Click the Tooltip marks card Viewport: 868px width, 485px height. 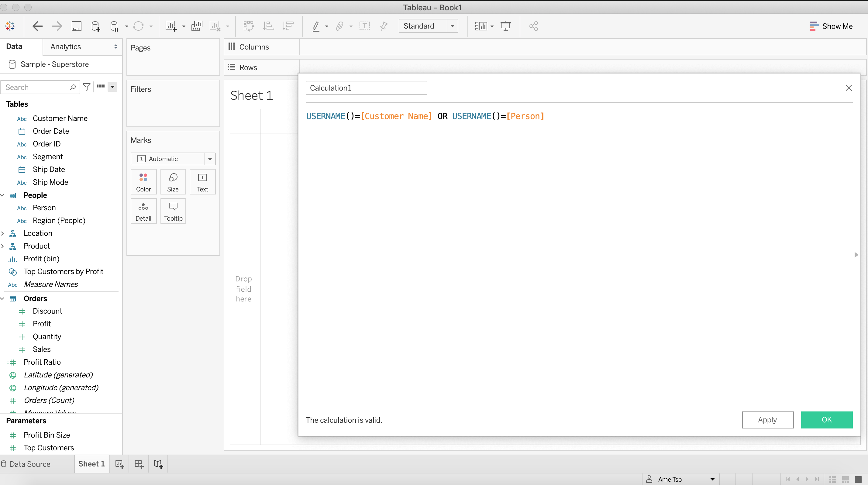pyautogui.click(x=173, y=211)
